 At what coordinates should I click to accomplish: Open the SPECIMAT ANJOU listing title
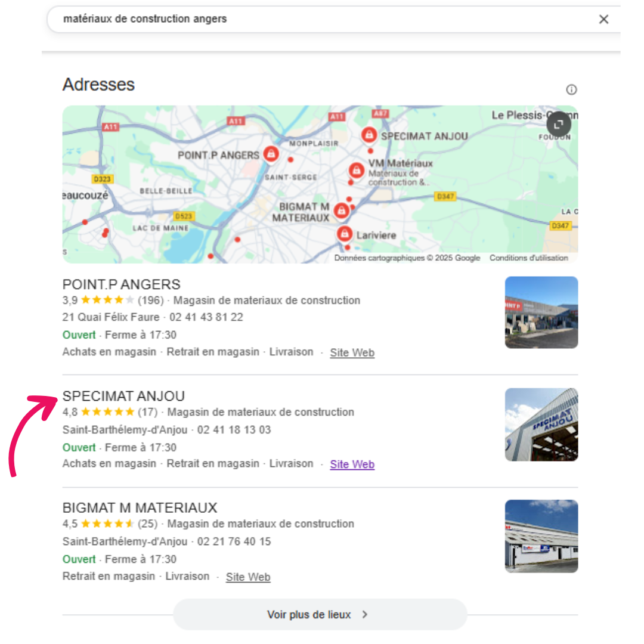(x=123, y=396)
